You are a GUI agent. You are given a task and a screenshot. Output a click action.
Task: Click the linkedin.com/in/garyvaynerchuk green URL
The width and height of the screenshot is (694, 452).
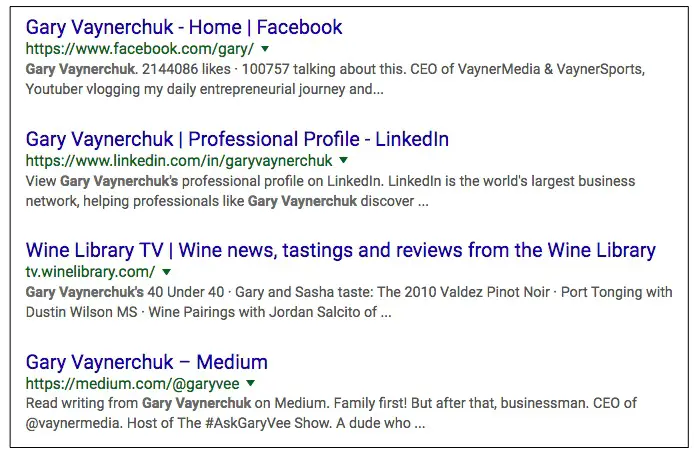pos(179,160)
